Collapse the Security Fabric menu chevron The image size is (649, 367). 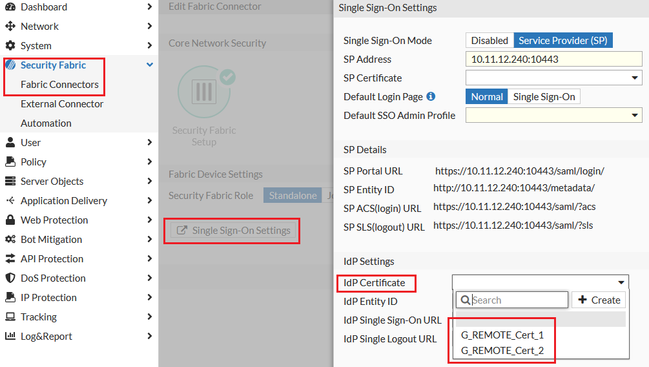[150, 65]
